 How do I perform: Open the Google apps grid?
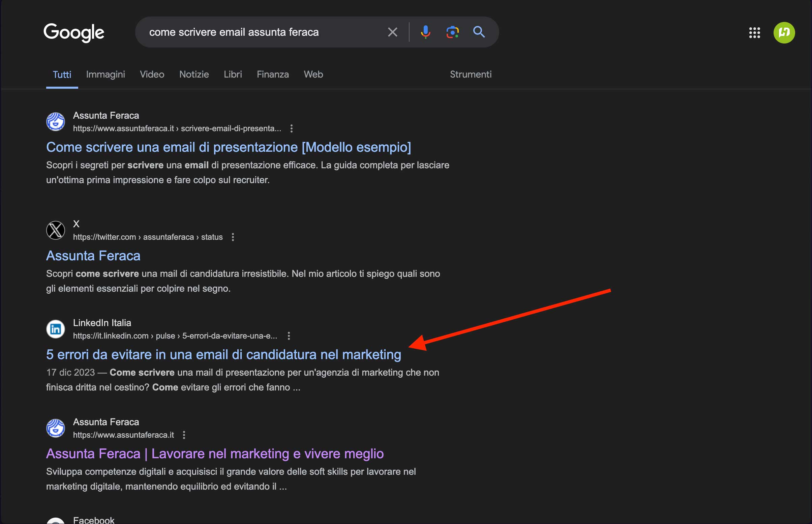pos(755,33)
